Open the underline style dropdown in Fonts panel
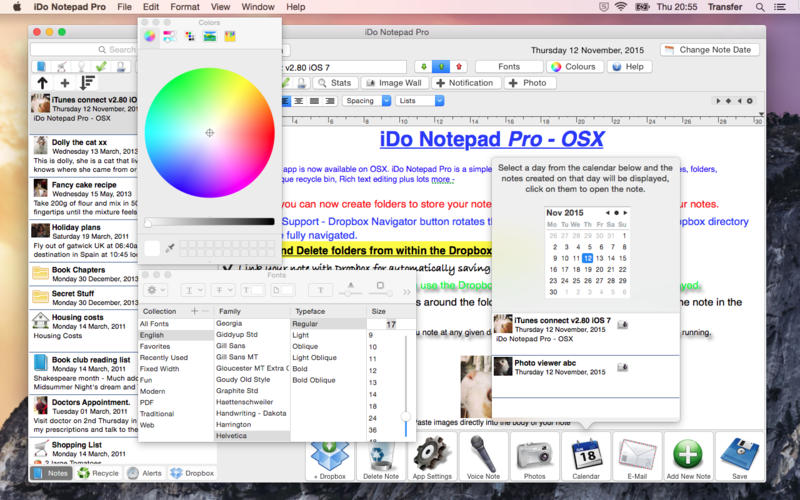 click(193, 290)
